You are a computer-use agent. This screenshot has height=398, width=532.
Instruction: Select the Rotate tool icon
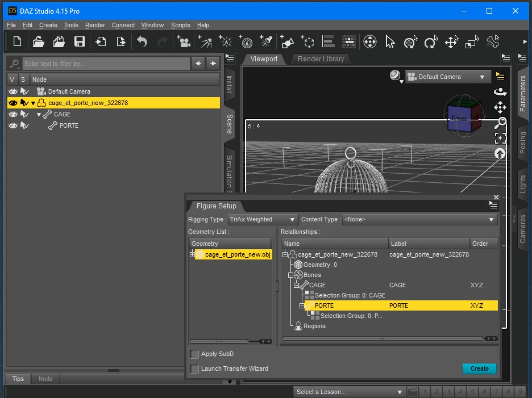pyautogui.click(x=431, y=41)
